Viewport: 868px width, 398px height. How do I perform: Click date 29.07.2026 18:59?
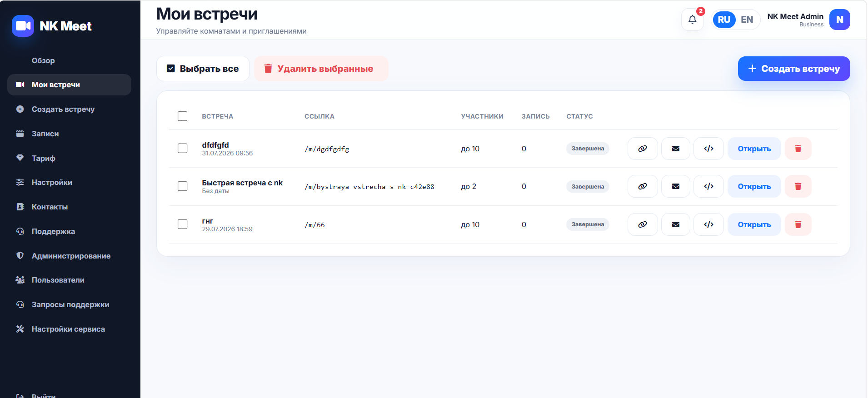pos(227,229)
